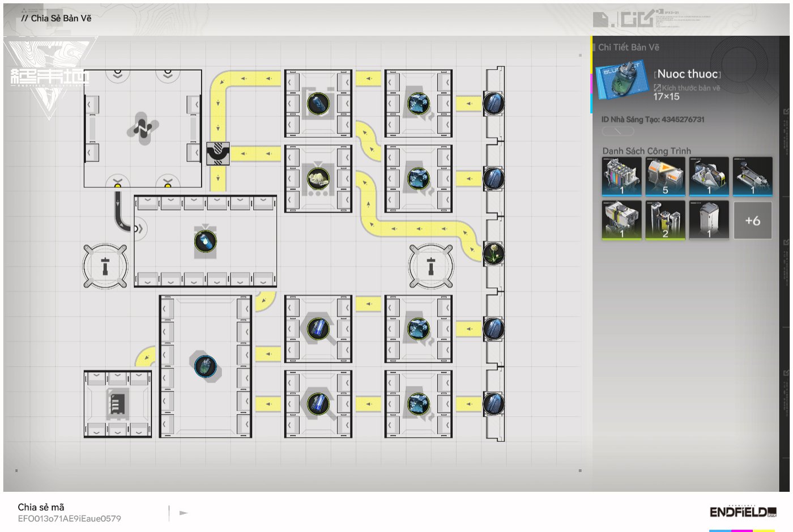Select the building icon with count 5
The height and width of the screenshot is (532, 793).
[665, 176]
